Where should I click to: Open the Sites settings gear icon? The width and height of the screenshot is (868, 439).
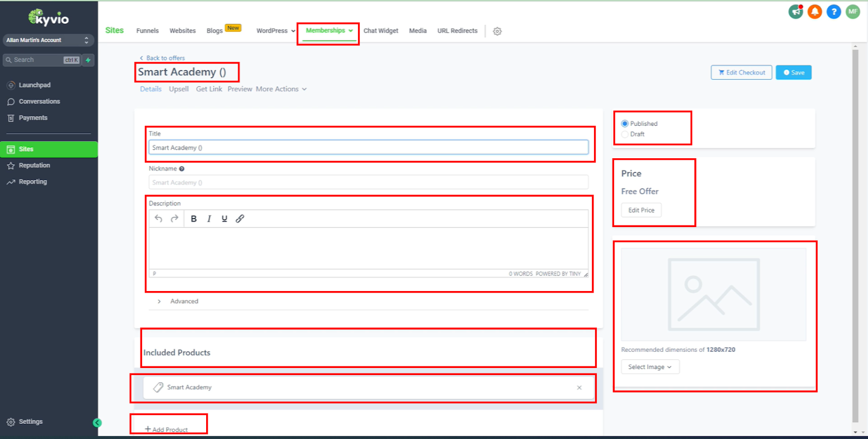point(497,31)
